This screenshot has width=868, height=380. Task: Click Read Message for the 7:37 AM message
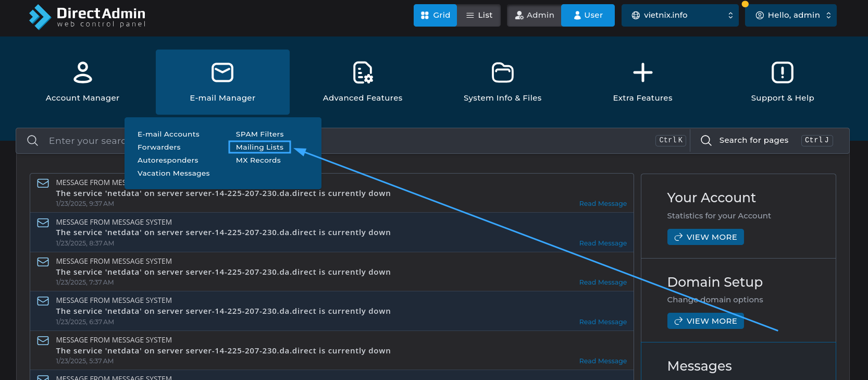(603, 283)
